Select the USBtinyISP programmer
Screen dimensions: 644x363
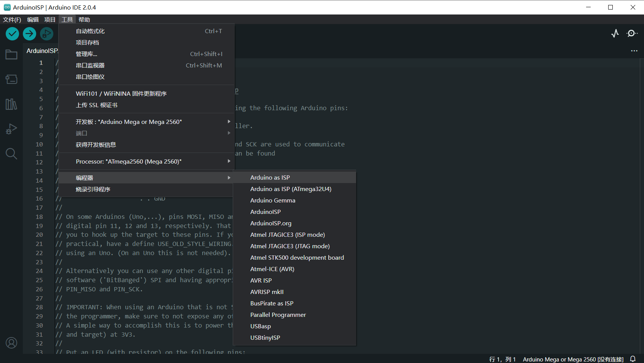pyautogui.click(x=294, y=338)
